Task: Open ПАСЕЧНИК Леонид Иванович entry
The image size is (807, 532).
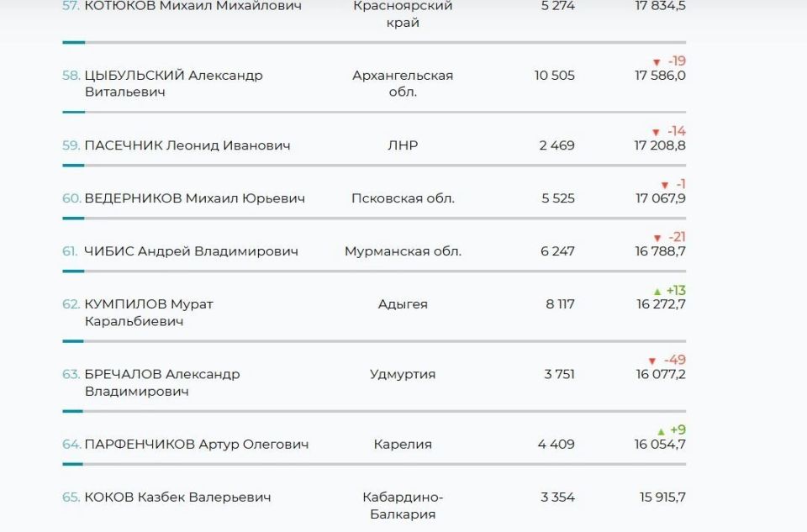Action: pos(187,145)
